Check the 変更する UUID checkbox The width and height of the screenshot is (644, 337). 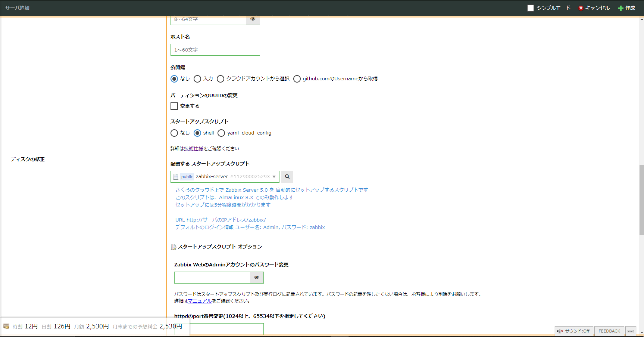tap(174, 106)
